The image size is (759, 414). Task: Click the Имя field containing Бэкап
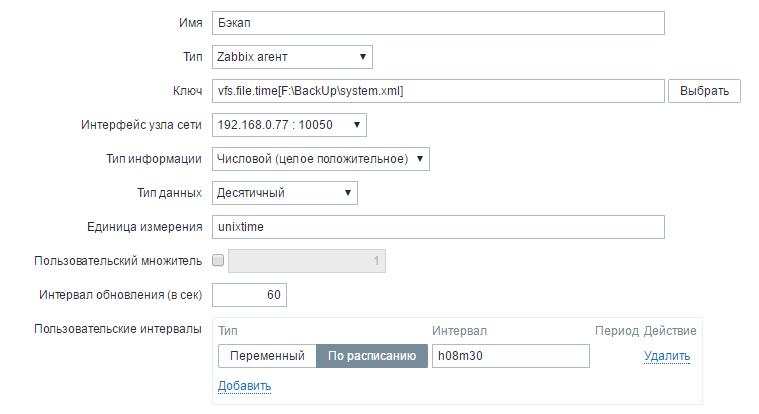point(438,23)
